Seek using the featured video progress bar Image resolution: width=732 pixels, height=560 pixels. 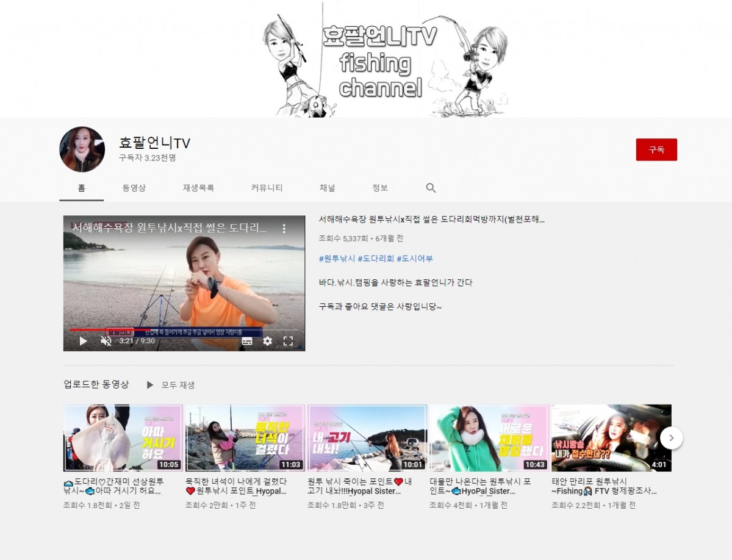[183, 330]
